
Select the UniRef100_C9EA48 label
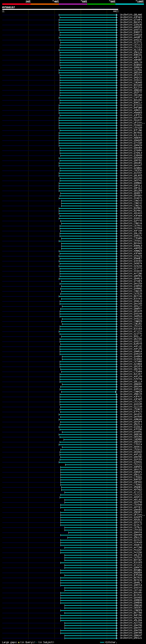click(x=131, y=82)
